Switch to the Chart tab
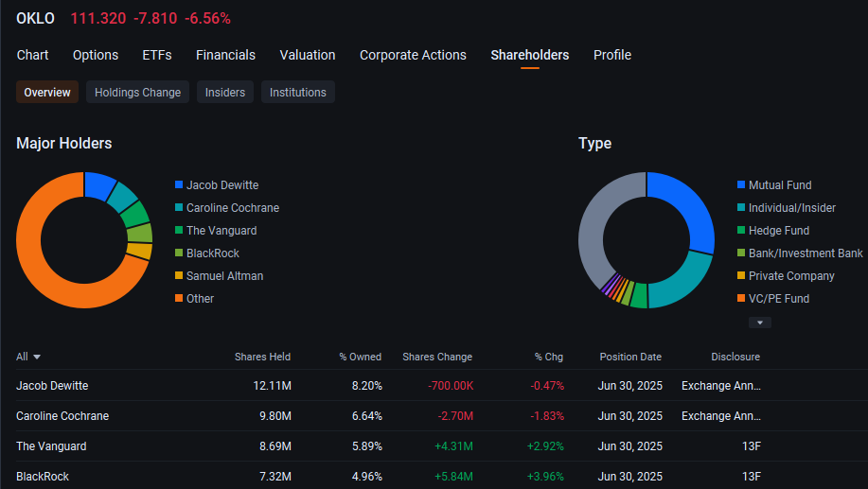 coord(32,55)
